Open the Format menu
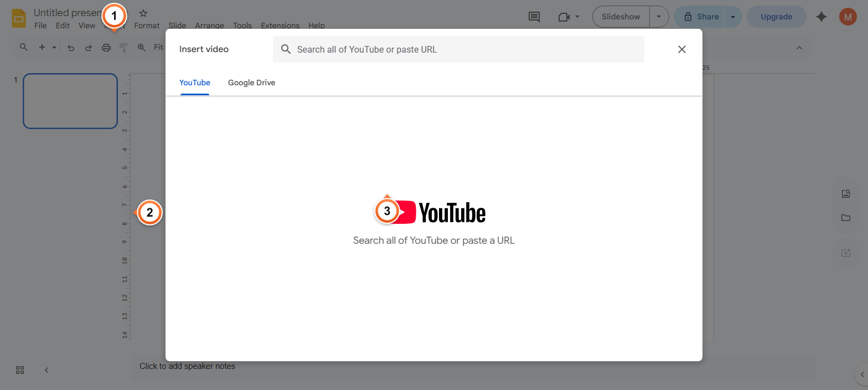The height and width of the screenshot is (390, 868). pos(147,25)
